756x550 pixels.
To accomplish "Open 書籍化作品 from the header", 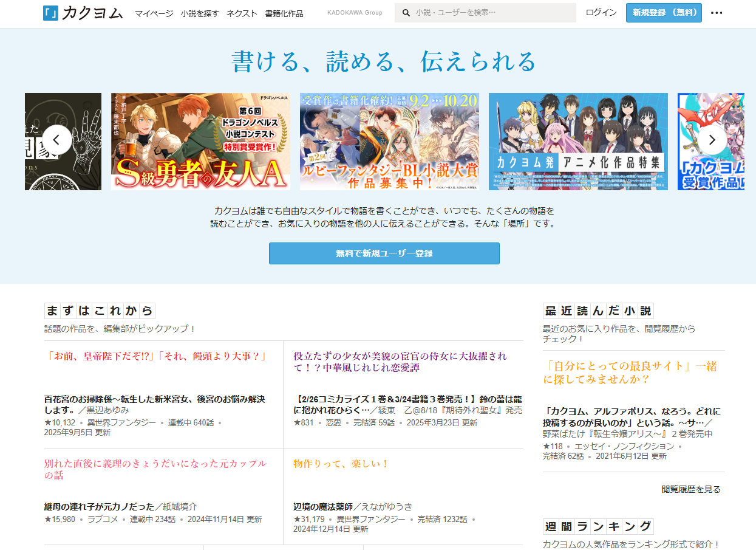I will 284,13.
